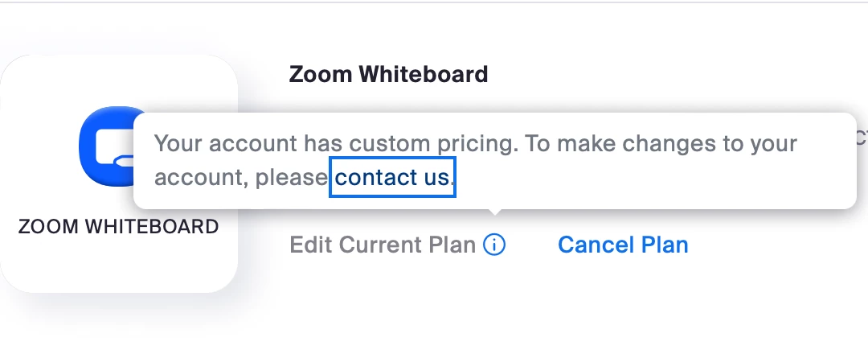Click the "contact us" link in tooltip
This screenshot has width=868, height=354.
(x=392, y=177)
